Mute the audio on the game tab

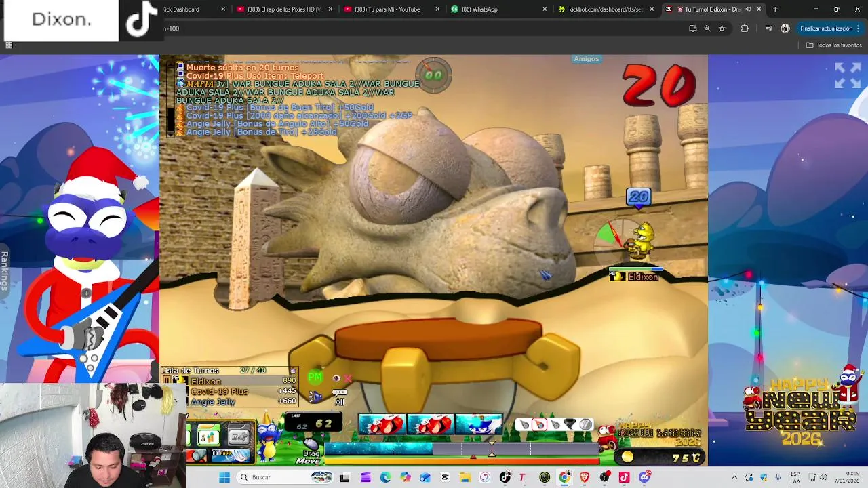tap(748, 9)
